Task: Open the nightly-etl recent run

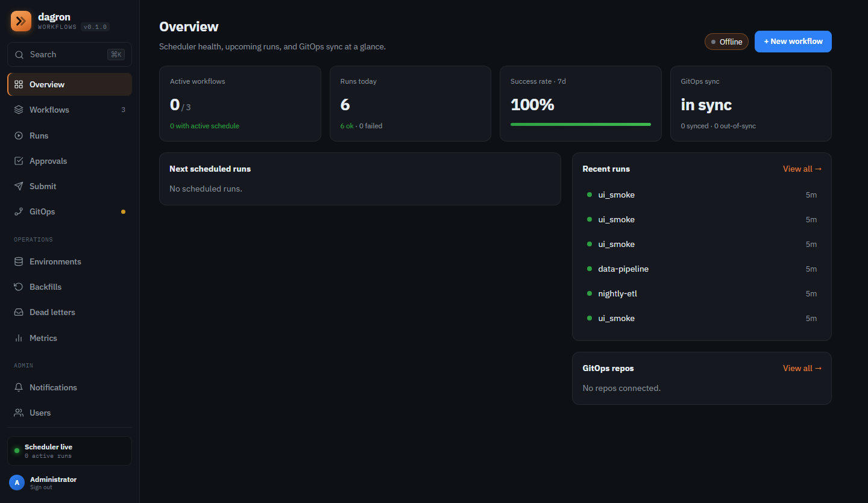Action: (x=702, y=293)
